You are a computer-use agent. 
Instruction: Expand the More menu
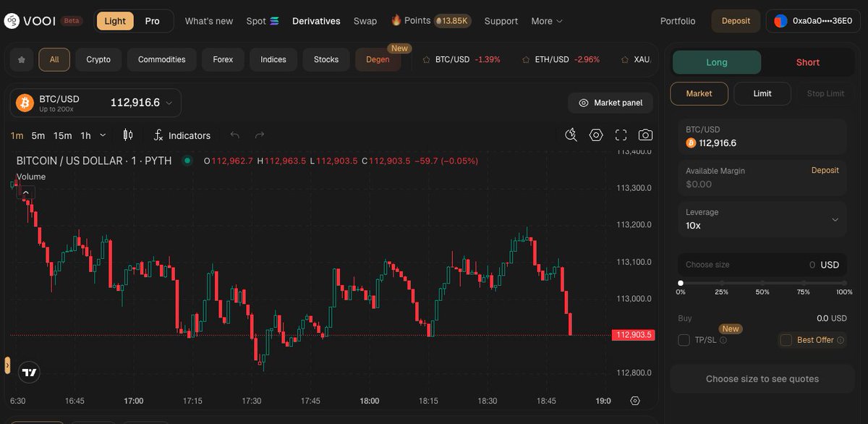coord(547,21)
